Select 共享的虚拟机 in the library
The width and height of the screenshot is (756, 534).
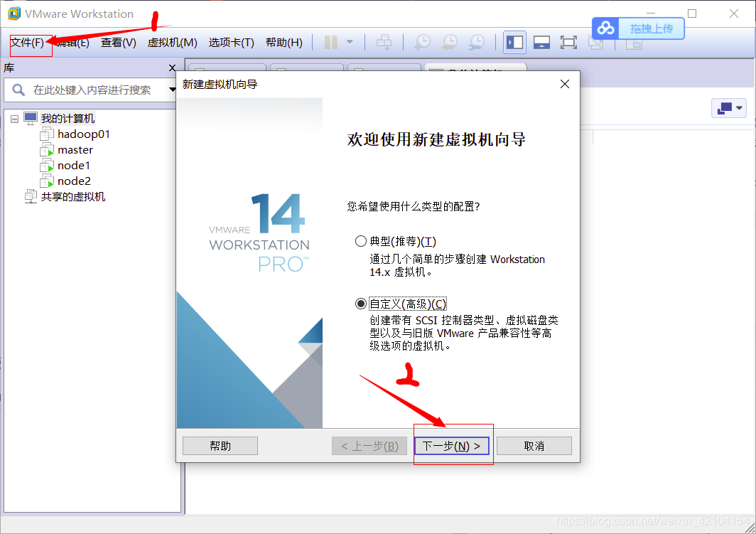[72, 196]
